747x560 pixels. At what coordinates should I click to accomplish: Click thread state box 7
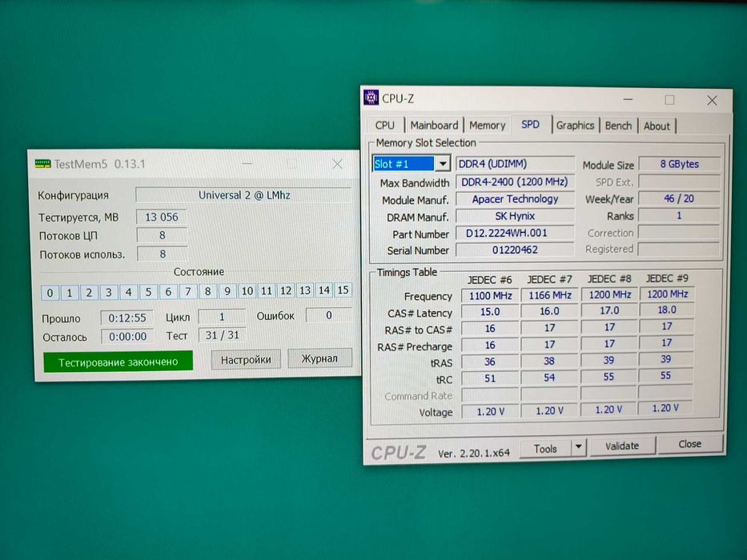[188, 291]
